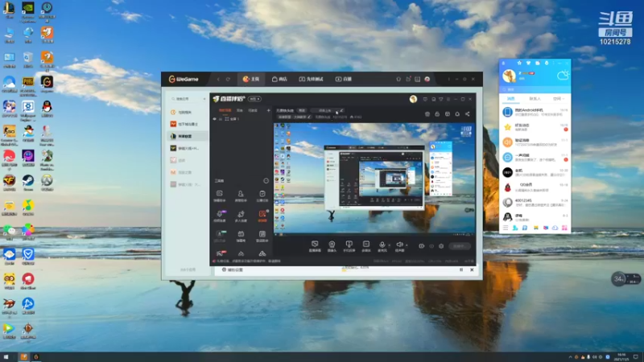The width and height of the screenshot is (644, 362).
Task: Open the QQ member conversation
Action: coord(535,187)
